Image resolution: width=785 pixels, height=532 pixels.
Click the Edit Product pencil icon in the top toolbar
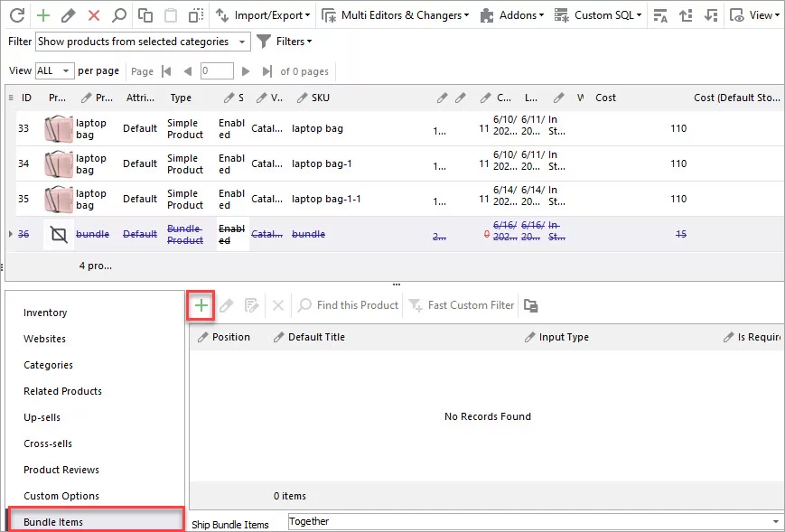[x=68, y=15]
